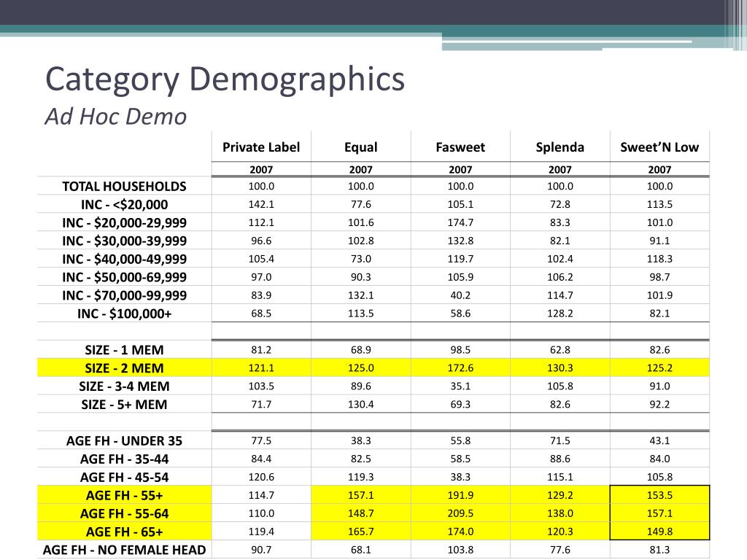Screen dimensions: 747x560
Task: Select Splenda value 106.2 for INC $50,000-69,999
Action: point(560,277)
